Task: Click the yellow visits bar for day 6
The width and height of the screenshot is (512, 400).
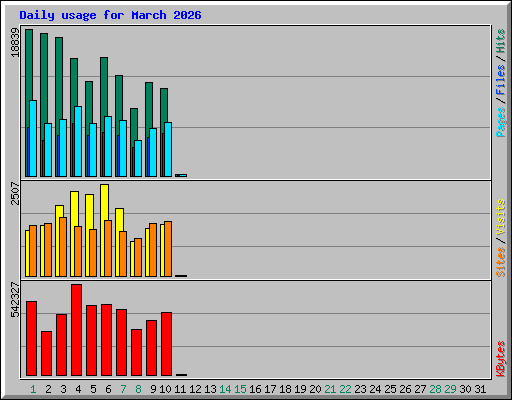Action: (x=104, y=202)
